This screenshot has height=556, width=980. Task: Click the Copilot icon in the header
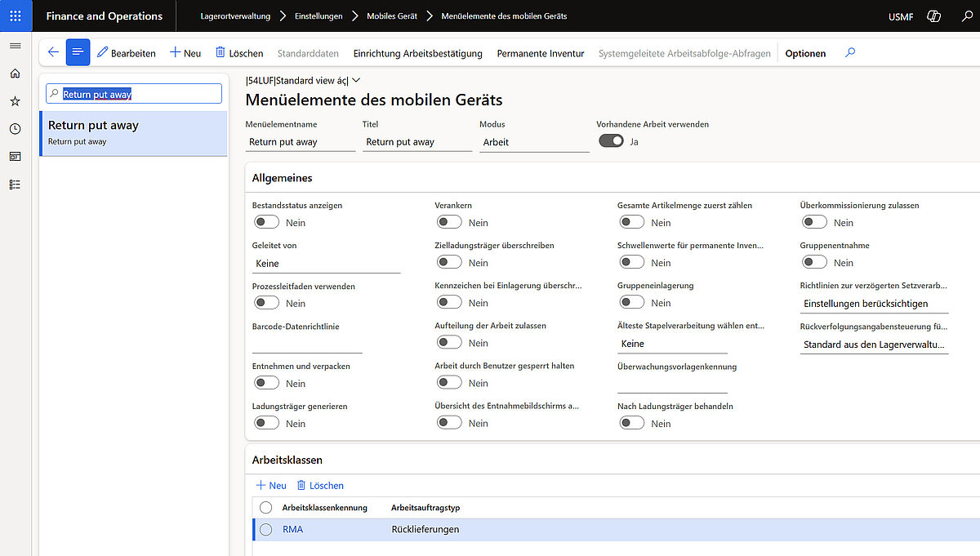pos(933,16)
